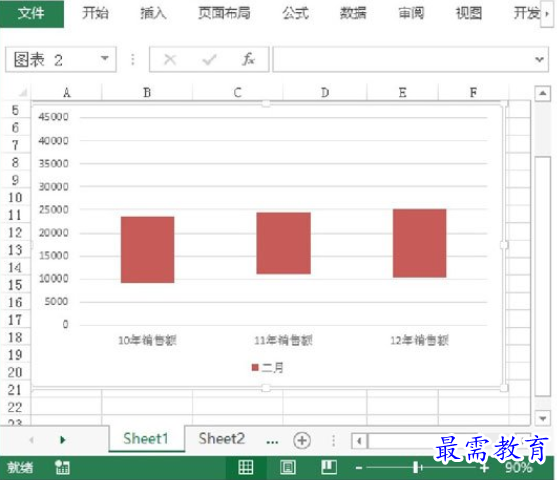Click chart bottom-center resize handle
This screenshot has height=480, width=557.
tap(266, 388)
